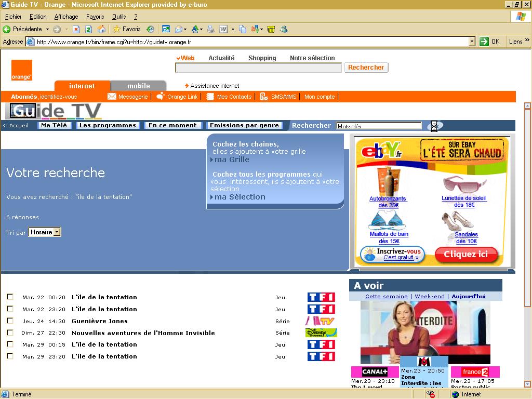532x399 pixels.
Task: Click the green OK go arrow
Action: tap(484, 42)
